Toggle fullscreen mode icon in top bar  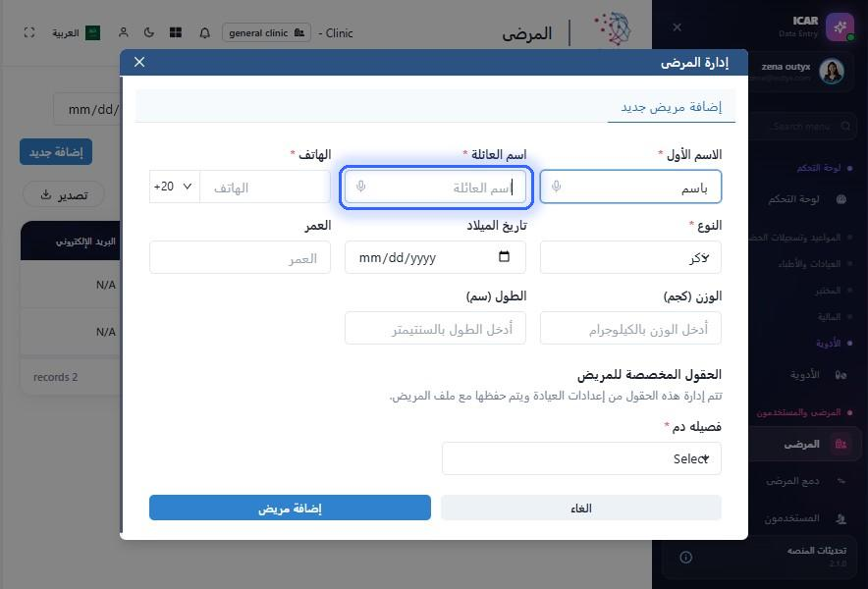point(29,32)
